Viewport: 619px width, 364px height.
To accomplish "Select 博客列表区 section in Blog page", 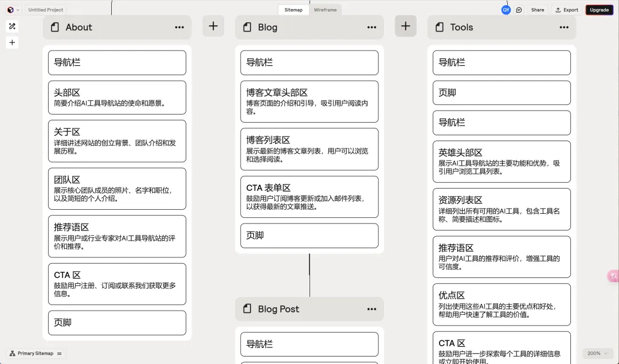I will tap(309, 149).
